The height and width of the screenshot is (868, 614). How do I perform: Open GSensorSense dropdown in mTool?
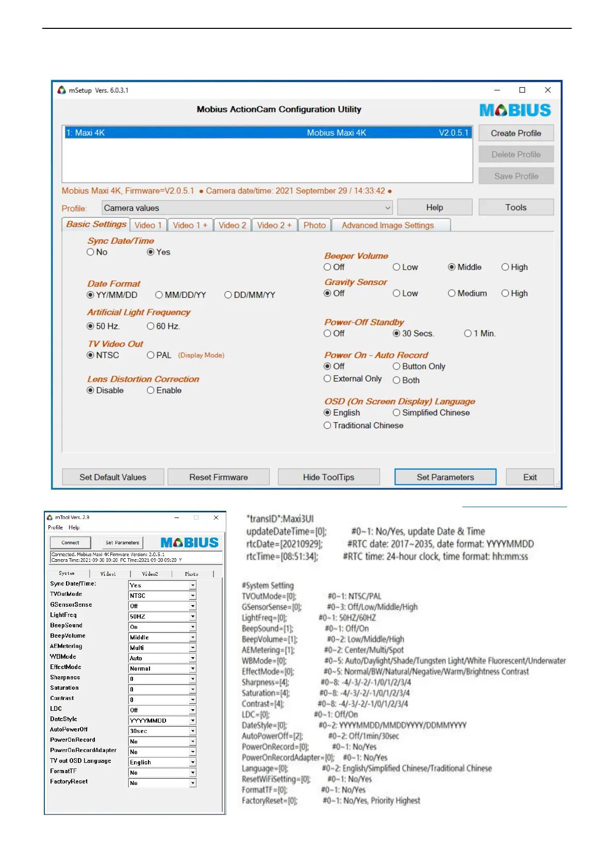click(x=193, y=606)
